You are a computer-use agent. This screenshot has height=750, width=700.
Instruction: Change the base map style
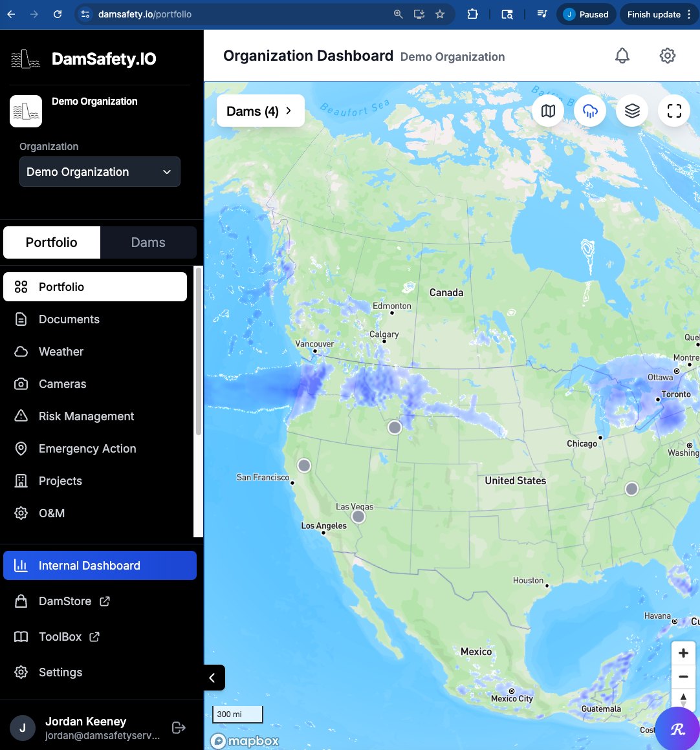pyautogui.click(x=548, y=111)
